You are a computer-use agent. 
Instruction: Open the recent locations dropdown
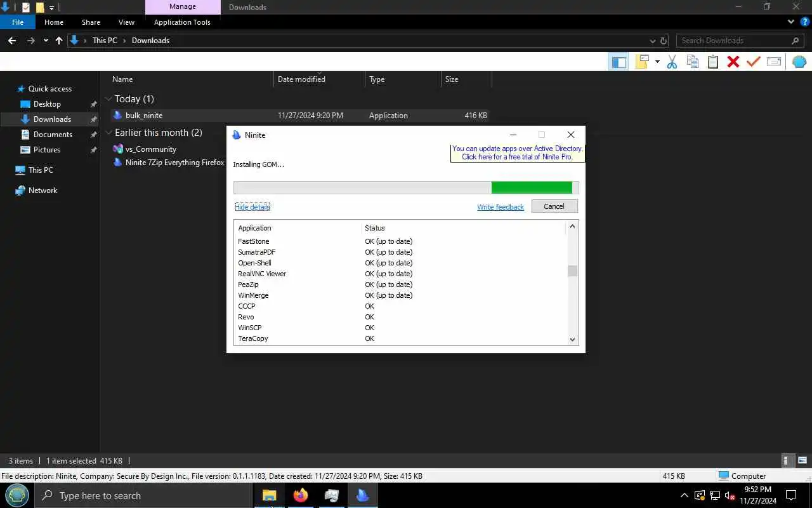click(x=46, y=41)
